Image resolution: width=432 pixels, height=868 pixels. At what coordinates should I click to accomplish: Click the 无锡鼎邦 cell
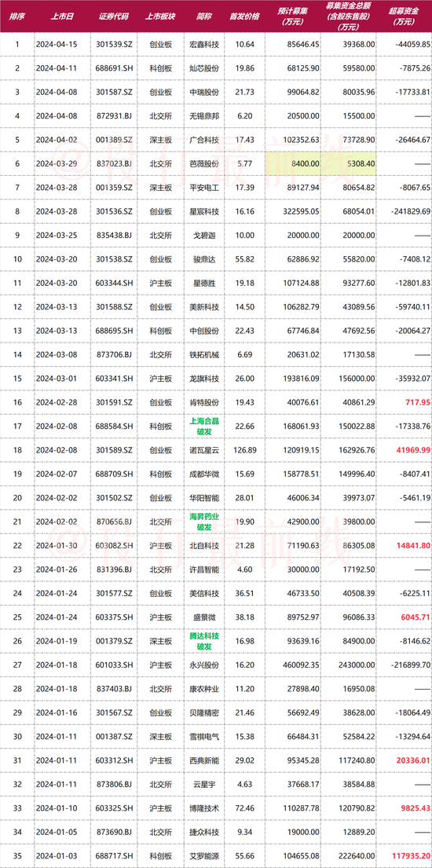click(203, 115)
